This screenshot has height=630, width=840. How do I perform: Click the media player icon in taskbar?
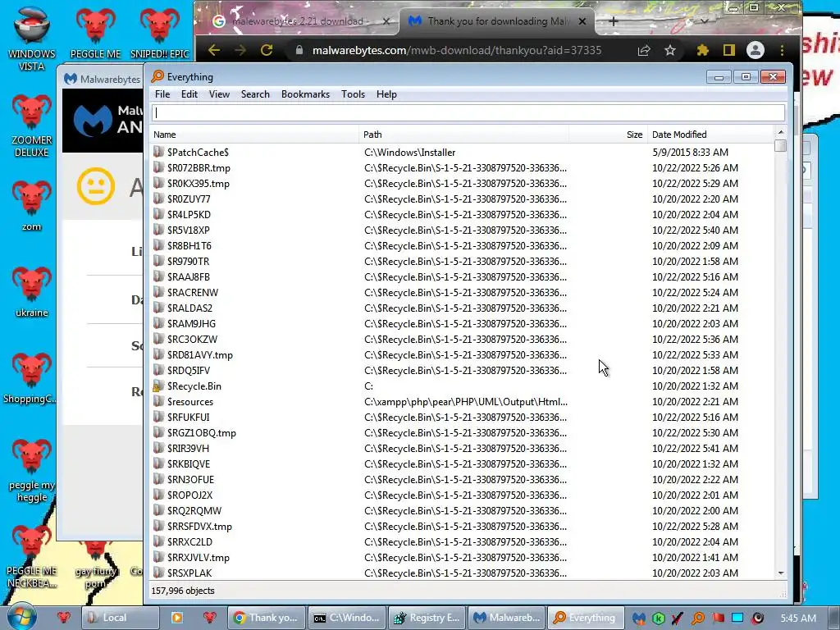click(x=177, y=618)
